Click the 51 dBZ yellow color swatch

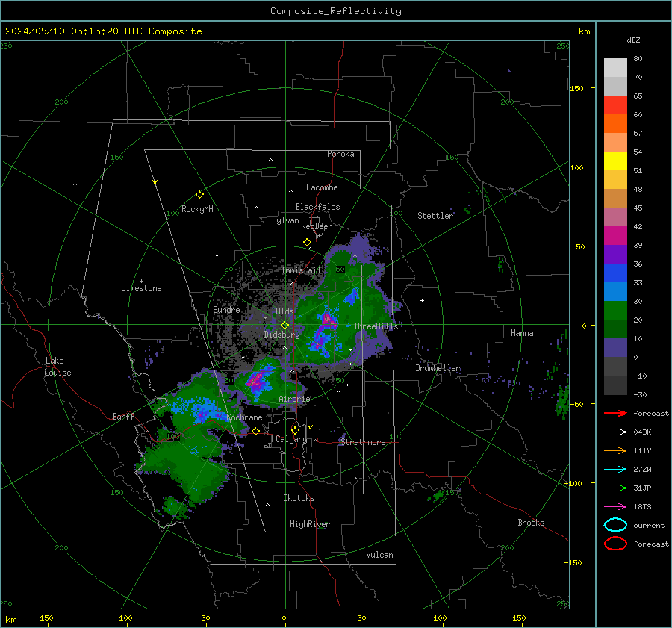pyautogui.click(x=615, y=161)
